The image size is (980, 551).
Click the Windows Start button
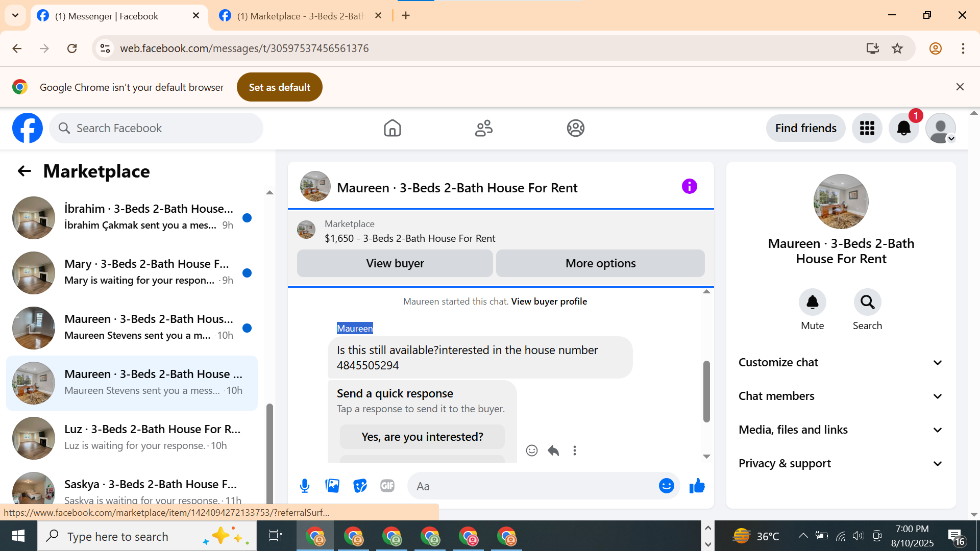tap(18, 536)
